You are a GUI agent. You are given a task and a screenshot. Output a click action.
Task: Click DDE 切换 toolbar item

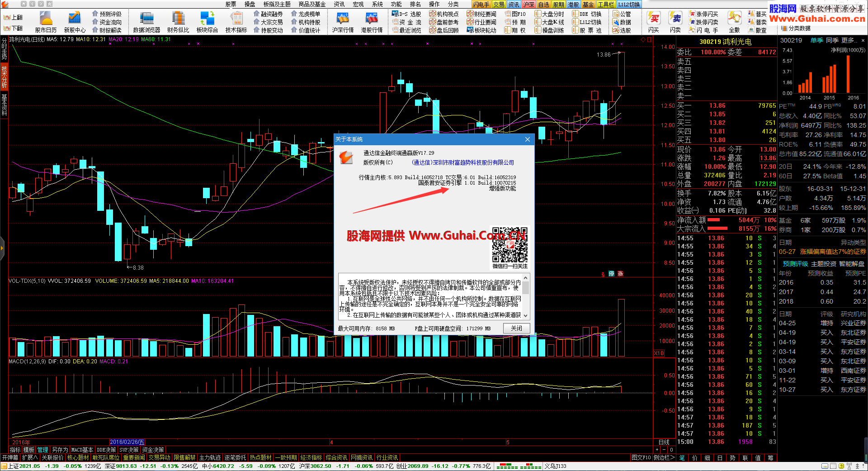(587, 14)
